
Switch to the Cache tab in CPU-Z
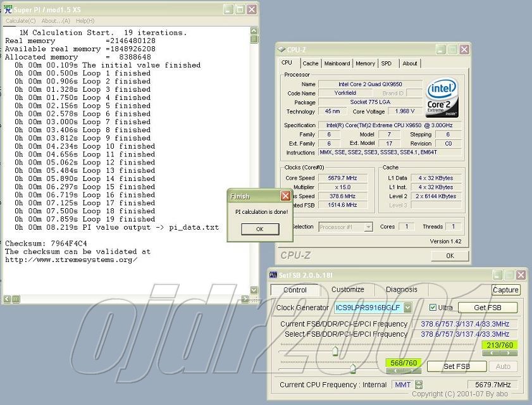click(x=311, y=63)
